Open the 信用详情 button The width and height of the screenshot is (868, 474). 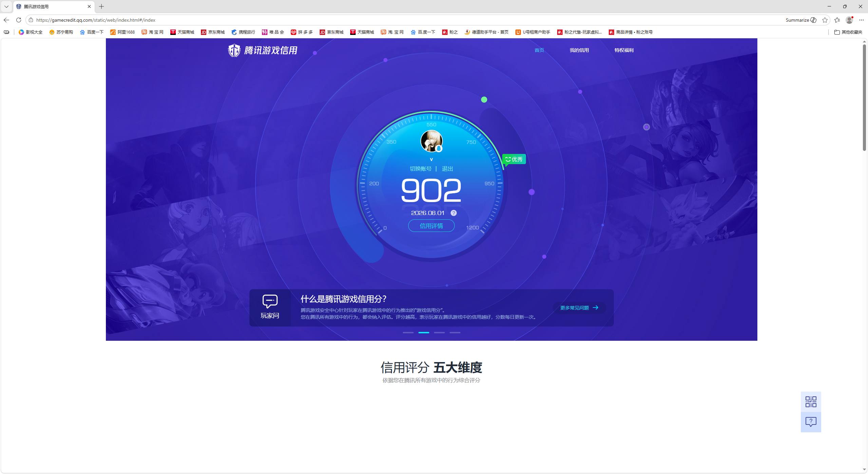coord(431,226)
